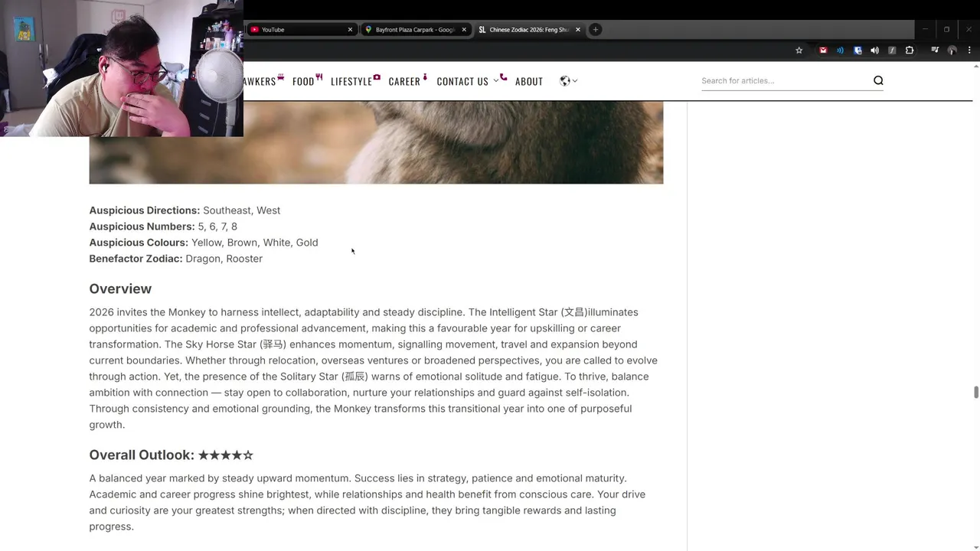Viewport: 980px width, 551px height.
Task: Open the Food menu item
Action: tap(307, 80)
